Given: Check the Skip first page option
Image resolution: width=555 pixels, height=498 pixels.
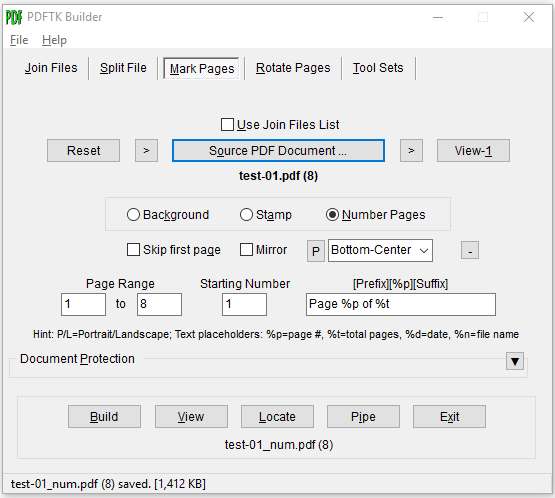Looking at the screenshot, I should coord(133,250).
